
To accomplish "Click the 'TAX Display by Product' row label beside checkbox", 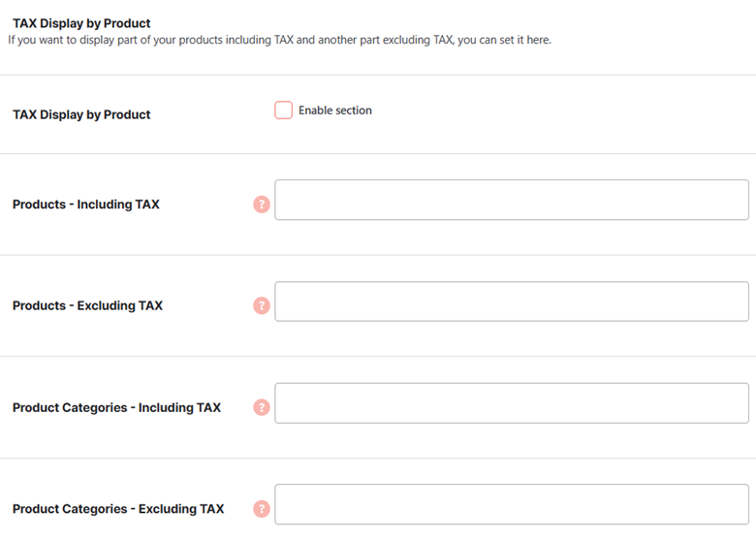I will coord(81,114).
